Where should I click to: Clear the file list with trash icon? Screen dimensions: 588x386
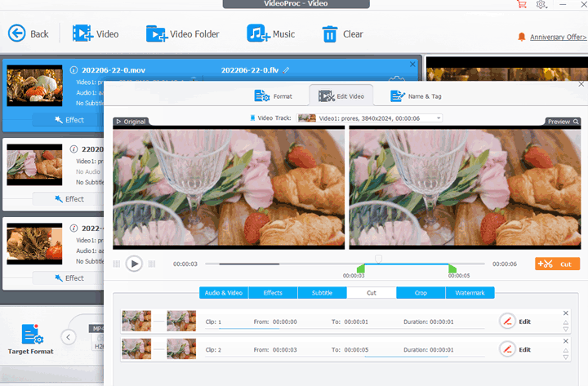(330, 34)
